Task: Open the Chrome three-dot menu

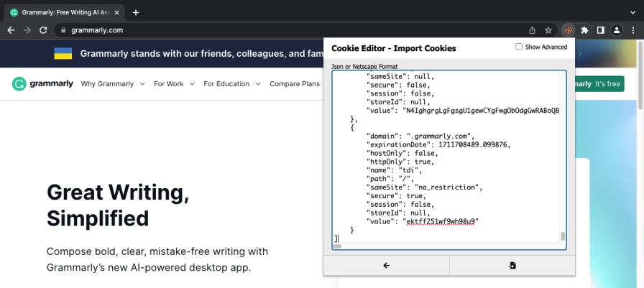Action: pyautogui.click(x=632, y=30)
